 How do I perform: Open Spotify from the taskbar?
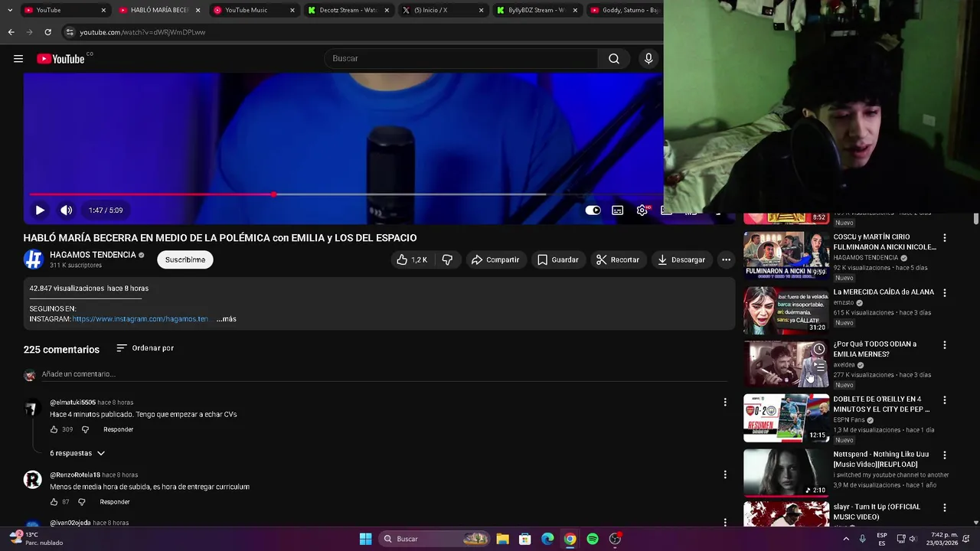coord(593,539)
